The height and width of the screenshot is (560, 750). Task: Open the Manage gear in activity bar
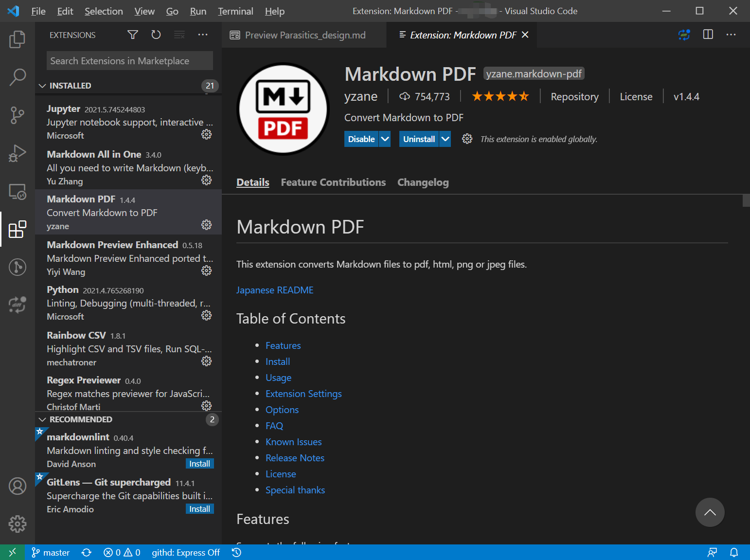click(18, 524)
